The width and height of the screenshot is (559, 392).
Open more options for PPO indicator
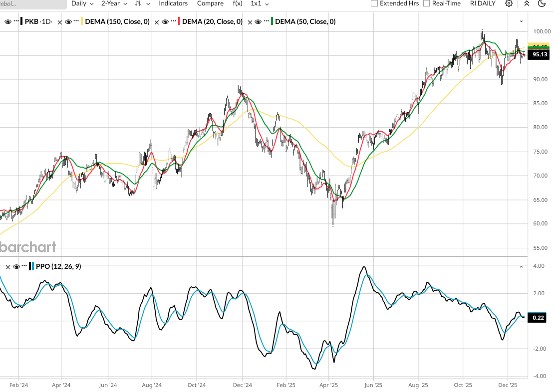pyautogui.click(x=24, y=266)
